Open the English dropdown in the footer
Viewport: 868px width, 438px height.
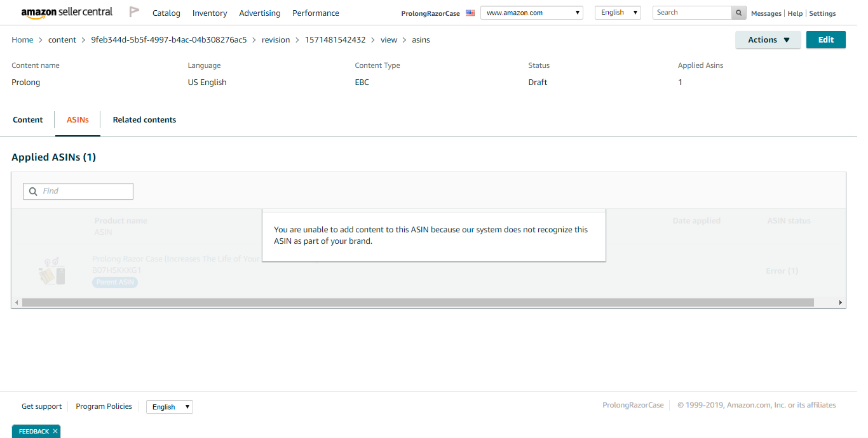[169, 406]
